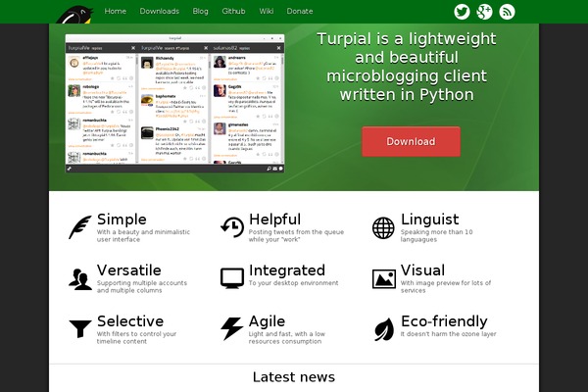Screen dimensions: 588x392
Task: Click the Simple heading
Action: click(x=122, y=220)
